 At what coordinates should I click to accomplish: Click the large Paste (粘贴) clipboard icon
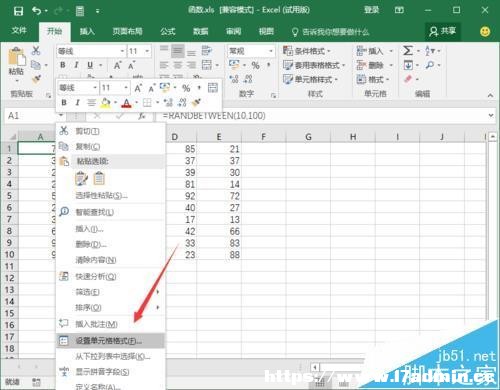(17, 56)
